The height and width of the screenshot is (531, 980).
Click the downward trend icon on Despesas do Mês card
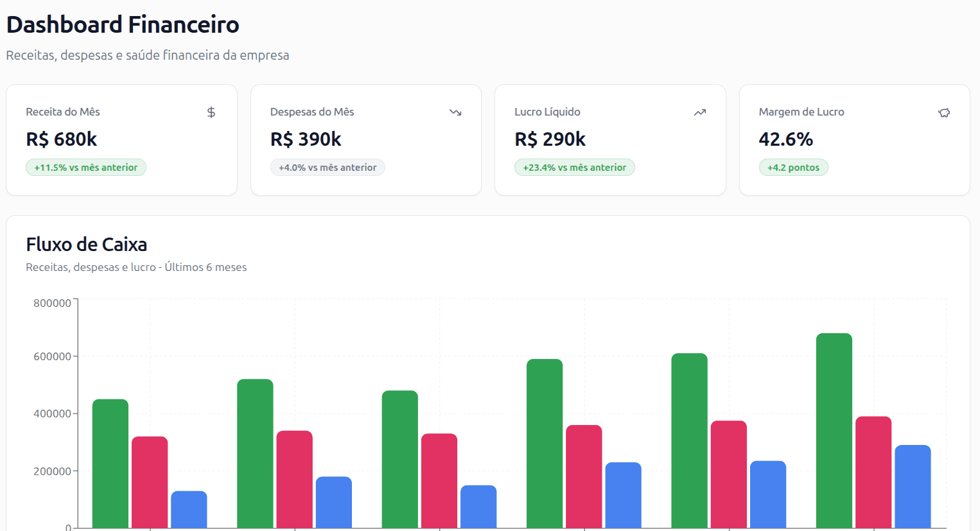click(455, 112)
